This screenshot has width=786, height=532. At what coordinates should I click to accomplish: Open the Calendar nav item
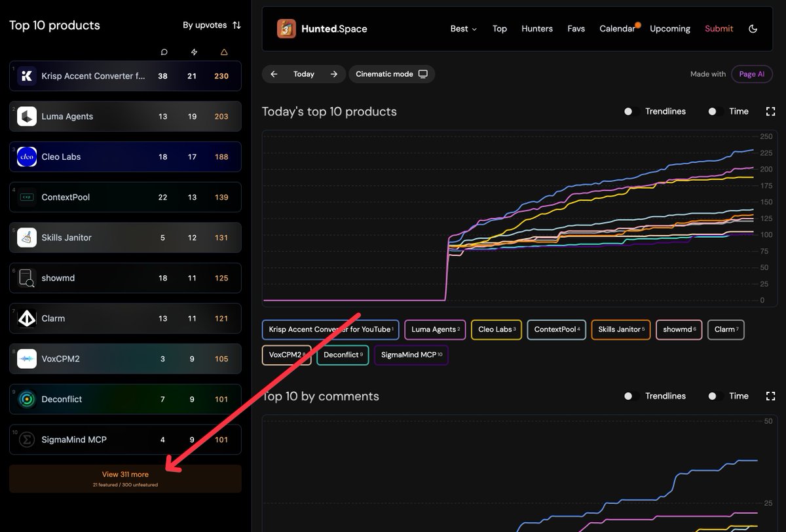pos(617,29)
